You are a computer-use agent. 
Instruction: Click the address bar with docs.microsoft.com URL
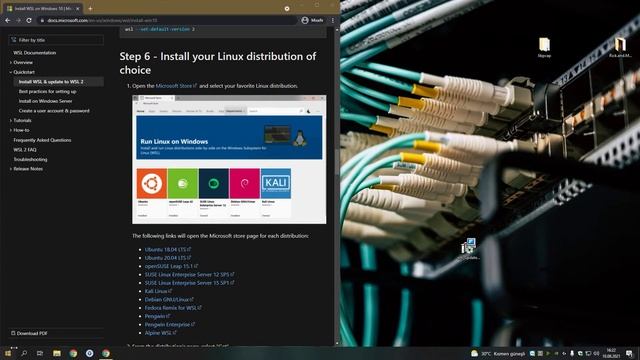(x=167, y=20)
